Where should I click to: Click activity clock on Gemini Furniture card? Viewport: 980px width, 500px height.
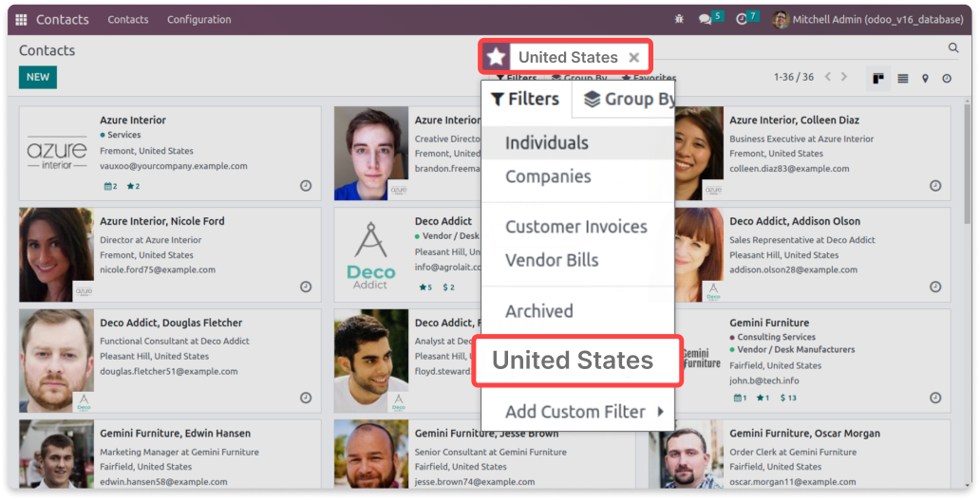[x=935, y=398]
